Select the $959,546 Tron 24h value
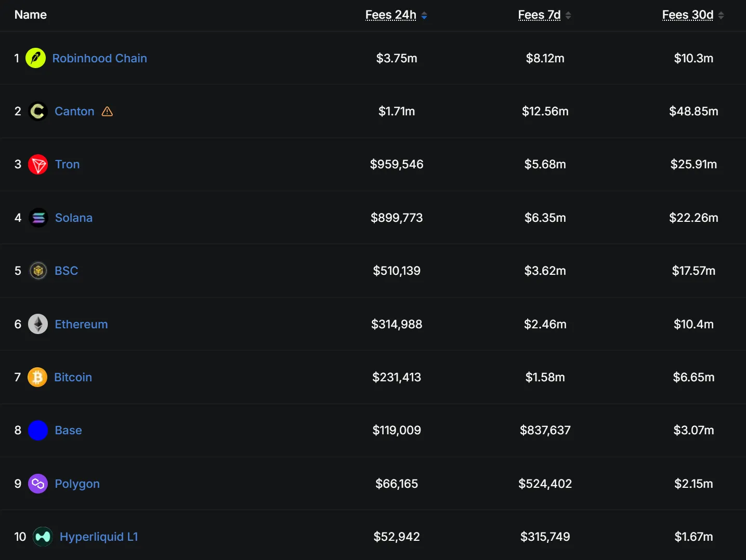The height and width of the screenshot is (560, 746). [397, 164]
